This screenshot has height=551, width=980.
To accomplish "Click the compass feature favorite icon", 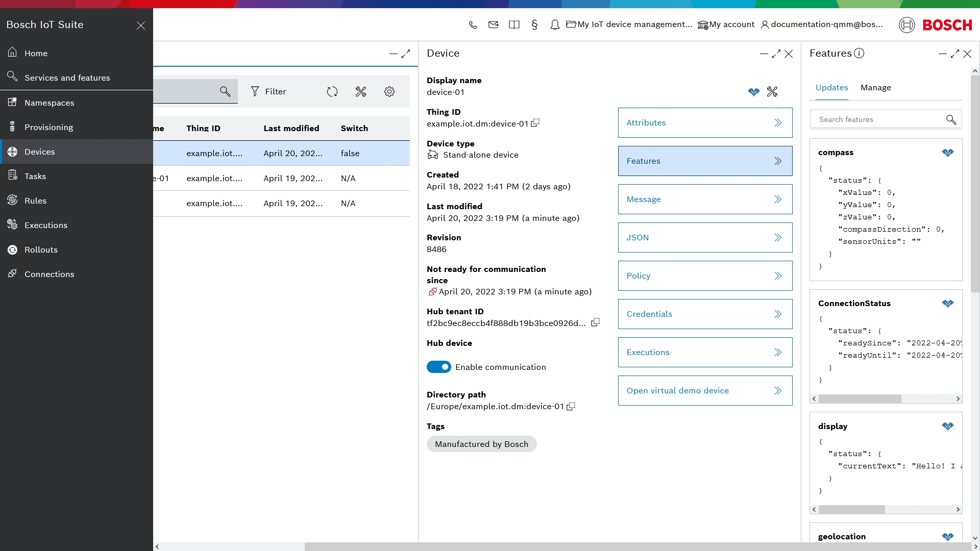I will click(948, 153).
